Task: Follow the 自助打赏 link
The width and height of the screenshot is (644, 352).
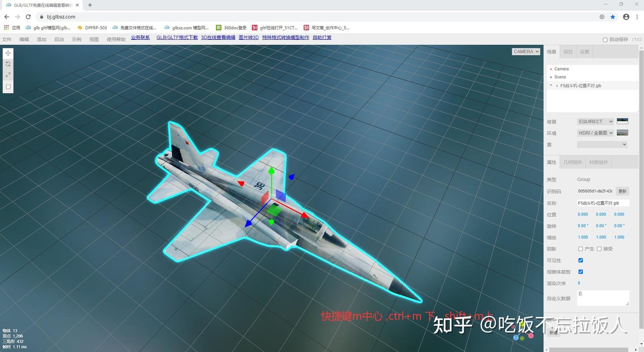Action: click(x=322, y=38)
